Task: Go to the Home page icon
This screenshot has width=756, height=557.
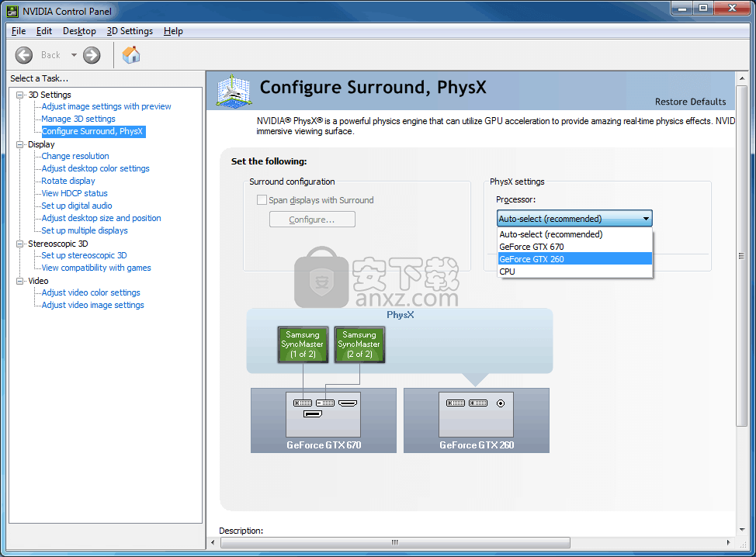Action: 131,55
